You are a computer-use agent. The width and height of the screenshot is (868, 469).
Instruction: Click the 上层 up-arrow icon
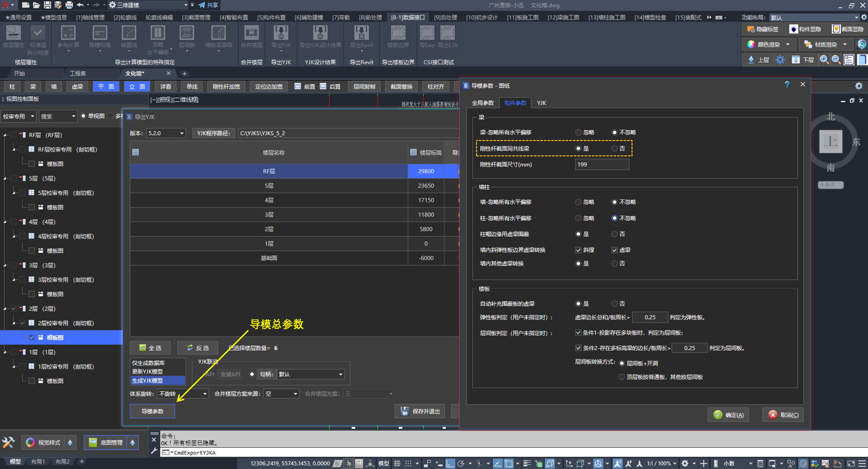click(x=751, y=60)
